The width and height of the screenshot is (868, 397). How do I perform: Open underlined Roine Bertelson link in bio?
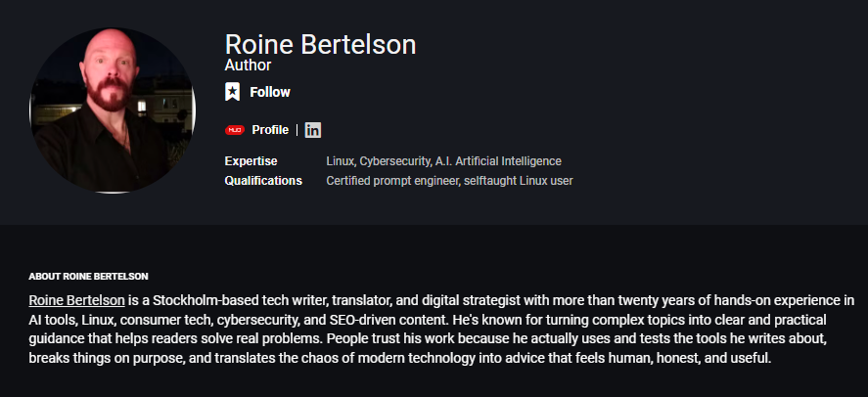click(x=76, y=300)
